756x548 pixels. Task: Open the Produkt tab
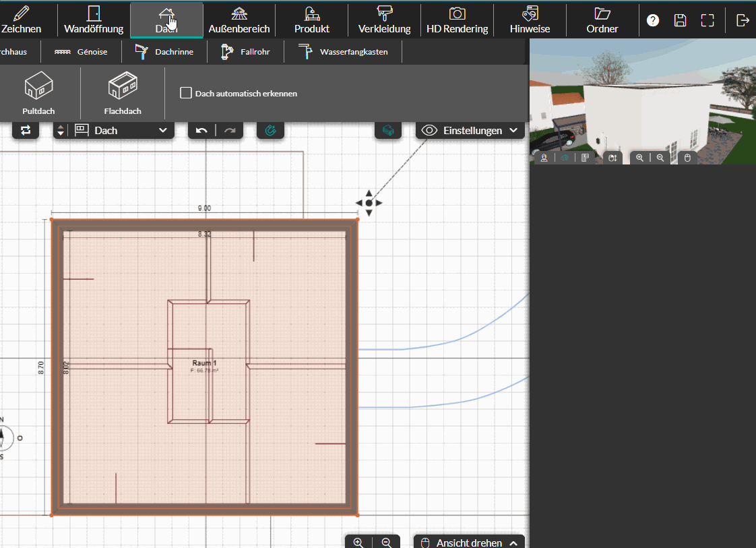(x=311, y=20)
